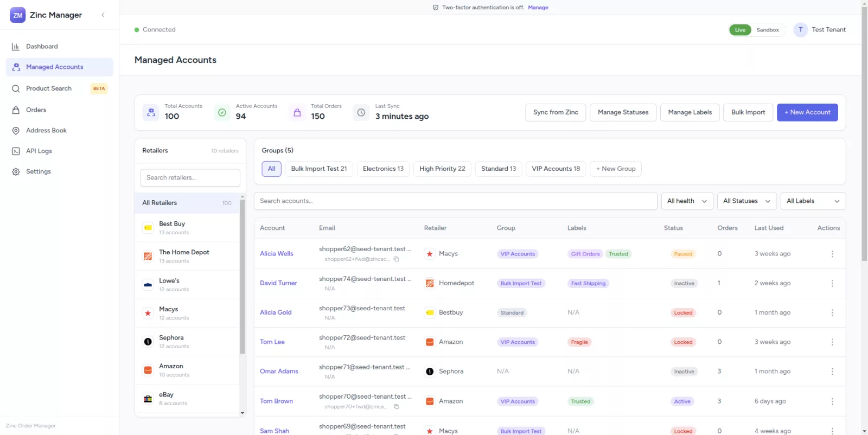Click the eBay retailer logo icon

pos(148,399)
